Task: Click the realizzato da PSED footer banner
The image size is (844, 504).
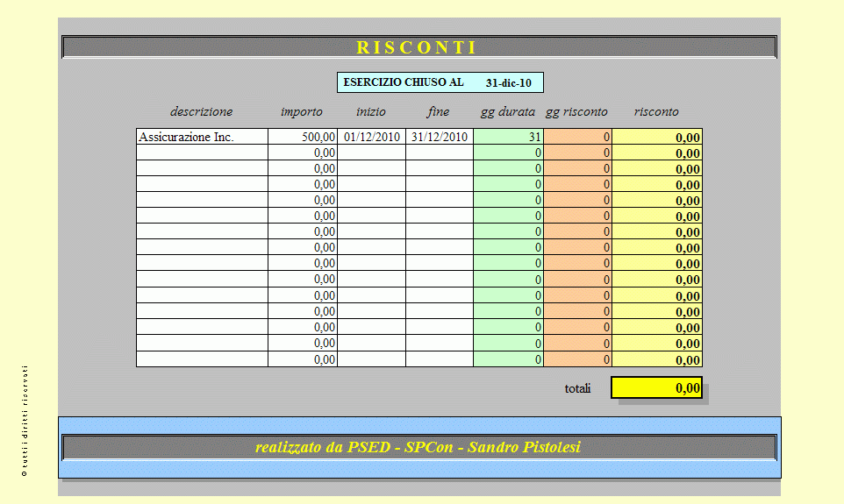Action: point(418,447)
